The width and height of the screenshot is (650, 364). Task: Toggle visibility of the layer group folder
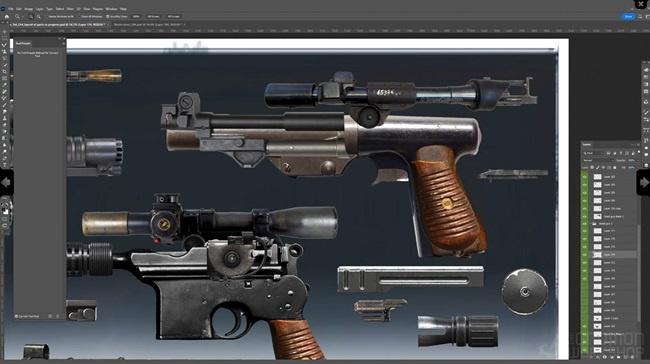tap(585, 224)
